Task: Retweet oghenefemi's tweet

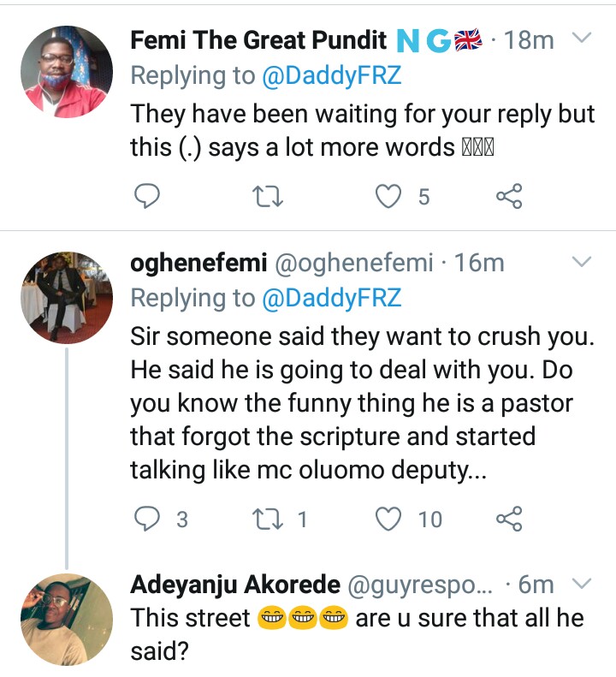Action: pyautogui.click(x=269, y=519)
